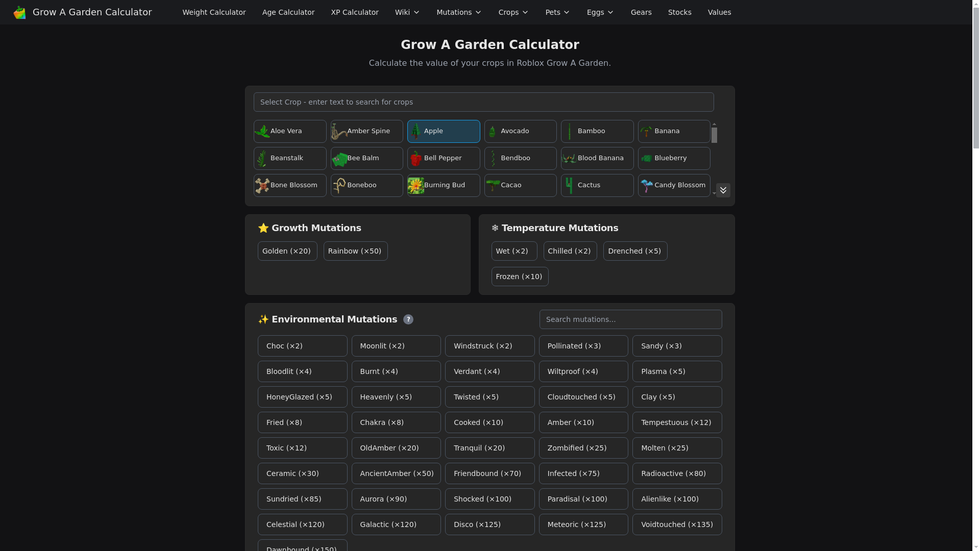Viewport: 980px width, 551px height.
Task: Select the Banana crop icon
Action: click(x=646, y=132)
